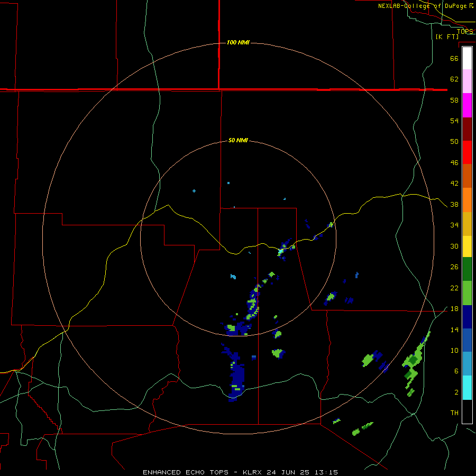This screenshot has height=476, width=476.
Task: Click the '22' legend value
Action: tap(454, 288)
